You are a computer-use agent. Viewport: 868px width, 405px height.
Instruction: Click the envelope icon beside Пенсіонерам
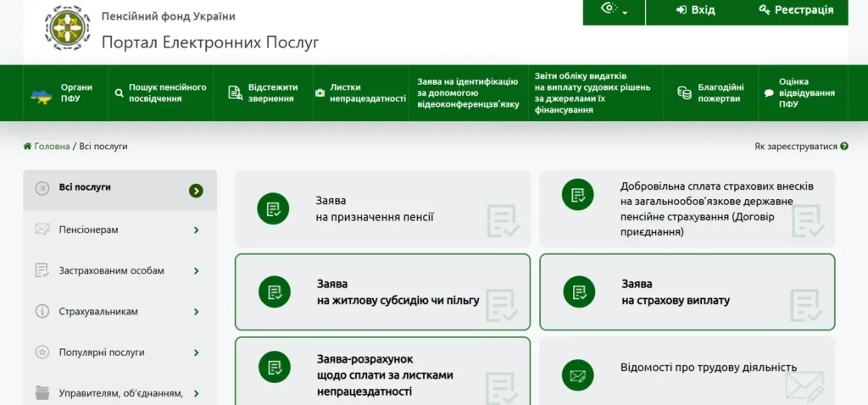42,230
